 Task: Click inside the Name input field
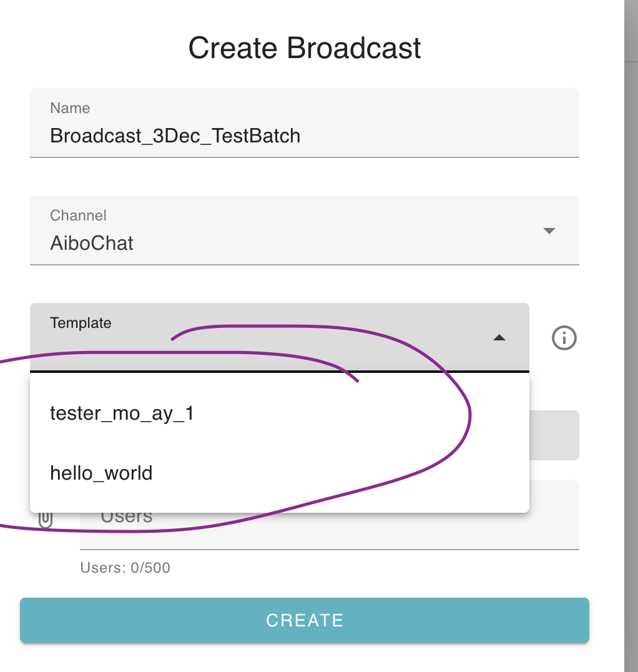click(305, 136)
